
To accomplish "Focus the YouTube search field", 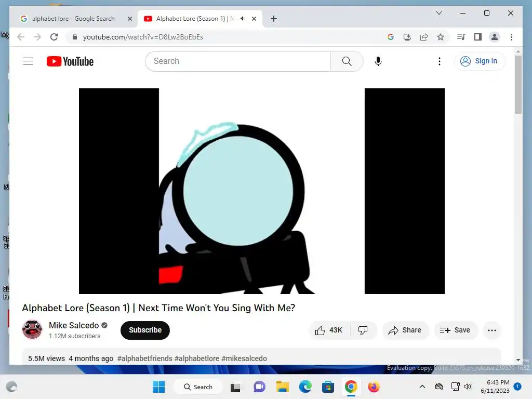I will click(238, 61).
